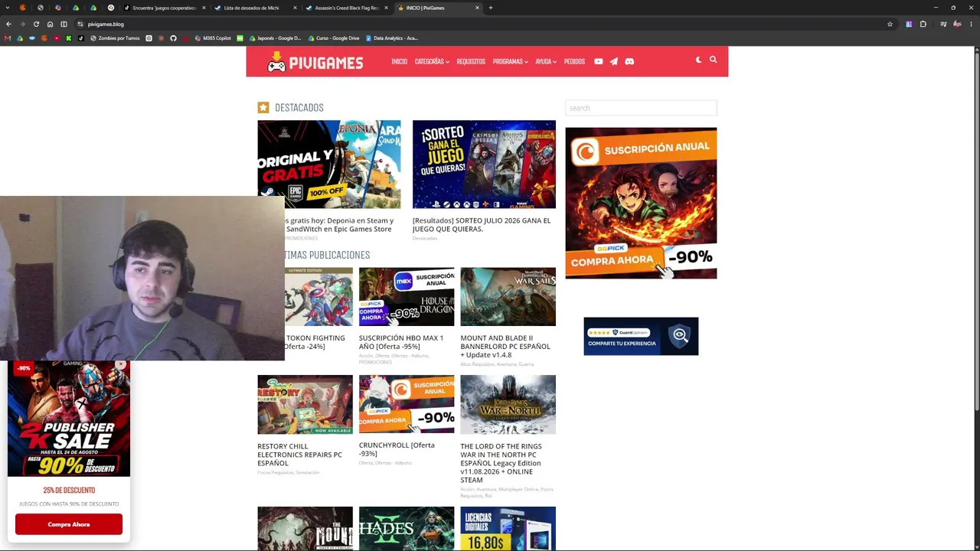Open the CRUNCHYROLL [Oferta -93%] post title

(397, 449)
